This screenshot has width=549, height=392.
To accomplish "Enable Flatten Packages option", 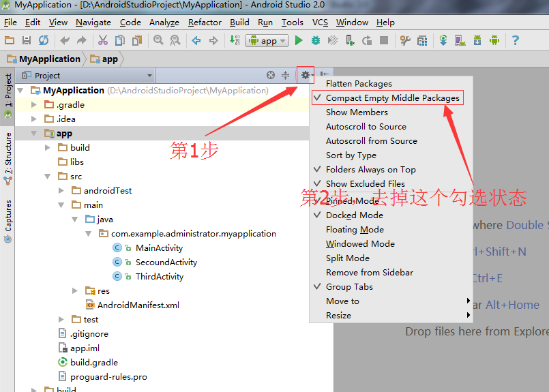I will tap(391, 84).
